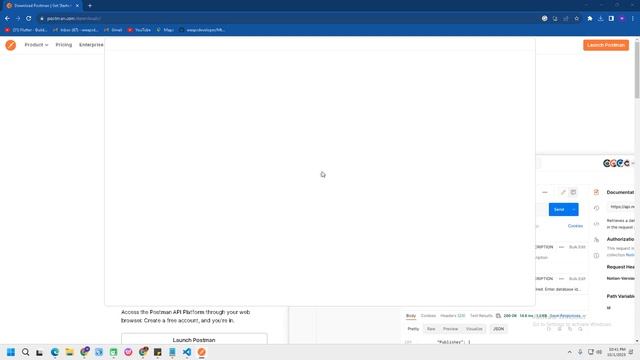Open the JSON format dropdown
This screenshot has height=360, width=640.
(498, 329)
